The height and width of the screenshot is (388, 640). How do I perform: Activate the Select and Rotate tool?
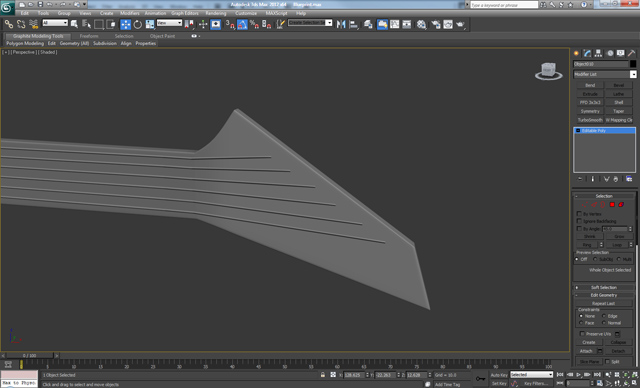pos(138,24)
